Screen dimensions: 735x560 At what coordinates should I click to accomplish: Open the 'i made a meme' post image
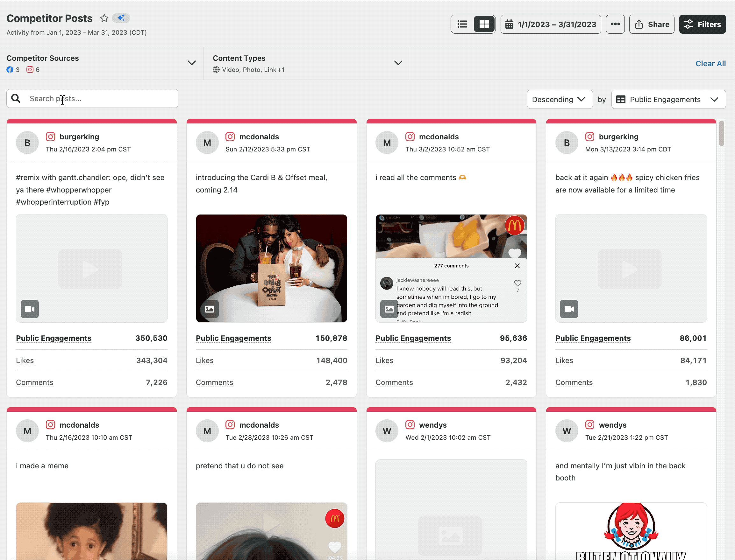pos(92,531)
